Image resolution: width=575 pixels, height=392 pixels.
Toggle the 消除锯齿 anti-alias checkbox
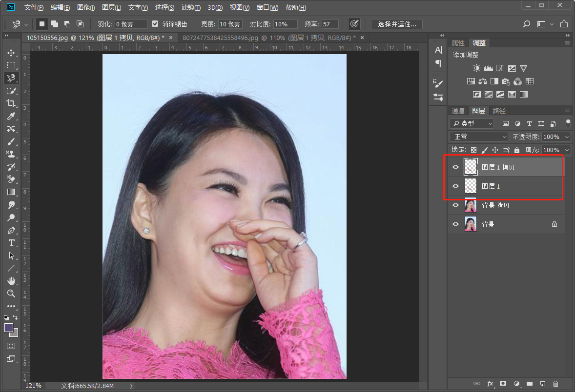(x=155, y=24)
